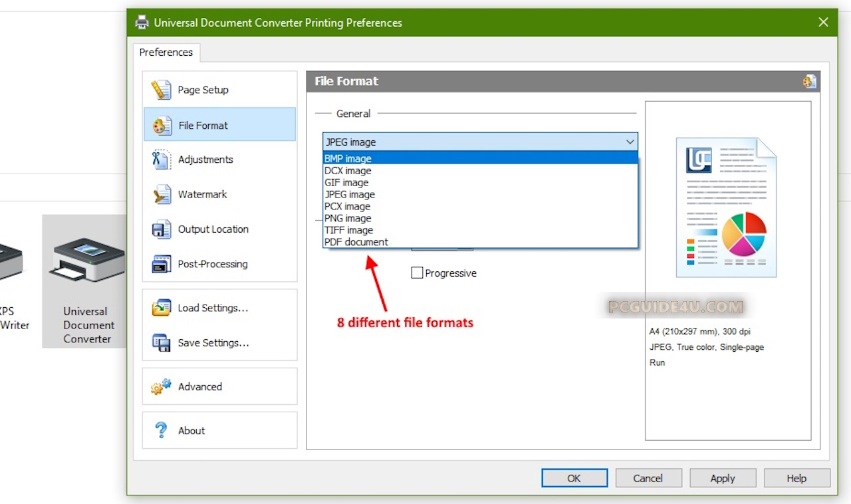851x504 pixels.
Task: Switch to the Preferences tab
Action: point(166,53)
